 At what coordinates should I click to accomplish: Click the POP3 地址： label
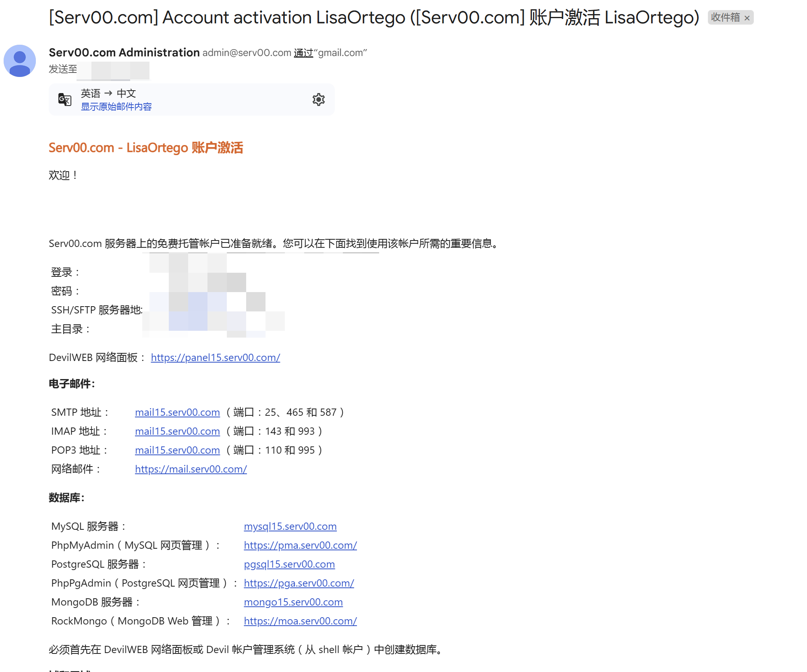pos(80,450)
